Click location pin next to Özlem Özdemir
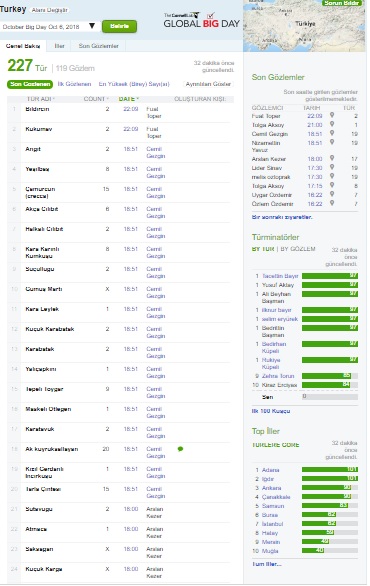 tap(332, 203)
